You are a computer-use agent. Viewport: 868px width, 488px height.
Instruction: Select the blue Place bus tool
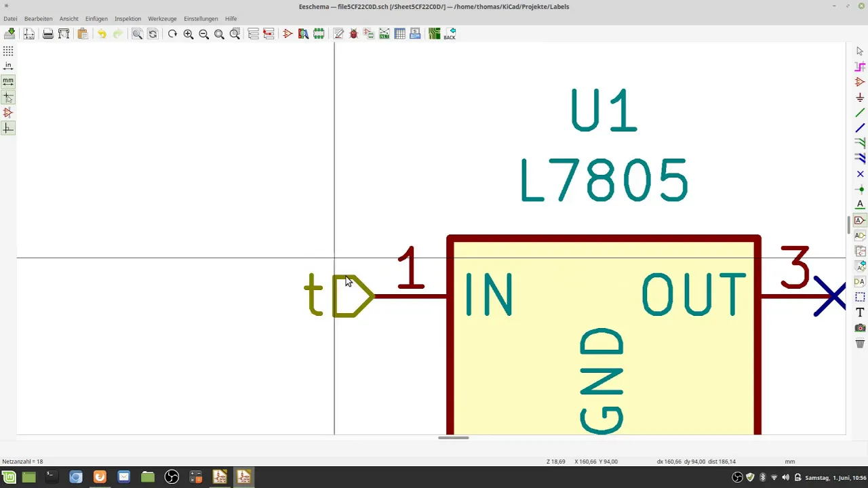click(860, 128)
